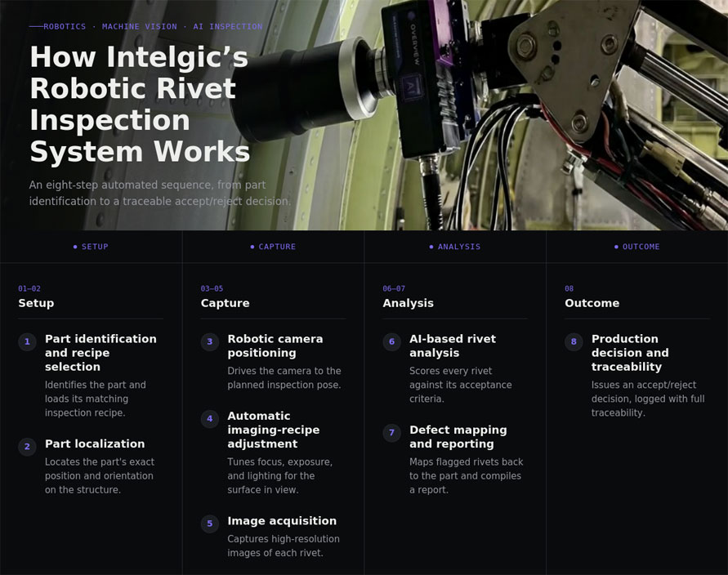Screen dimensions: 728x575
Task: Click the 'ROBOTICS · MACHINE VISION · AI INSPECTION' tagline
Action: (154, 26)
